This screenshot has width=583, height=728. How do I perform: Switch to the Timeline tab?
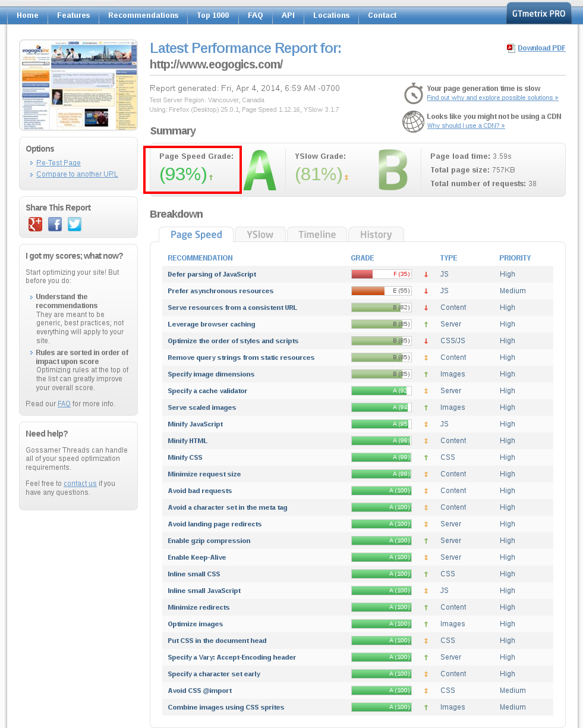point(317,234)
